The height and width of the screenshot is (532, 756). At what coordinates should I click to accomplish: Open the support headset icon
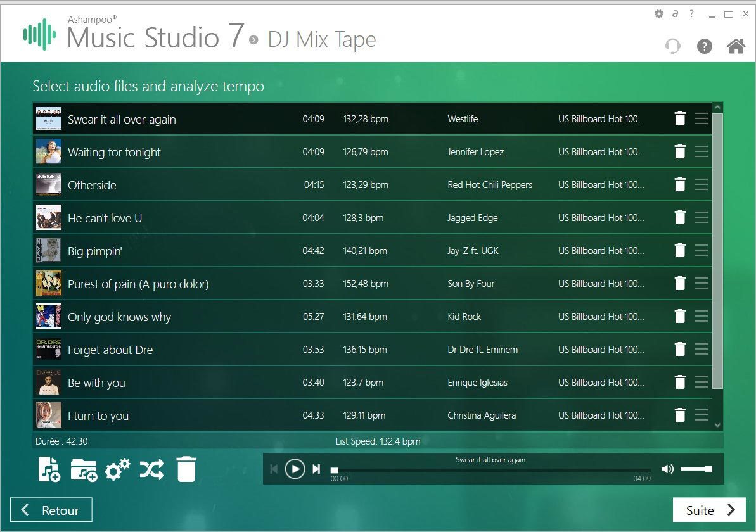coord(673,46)
